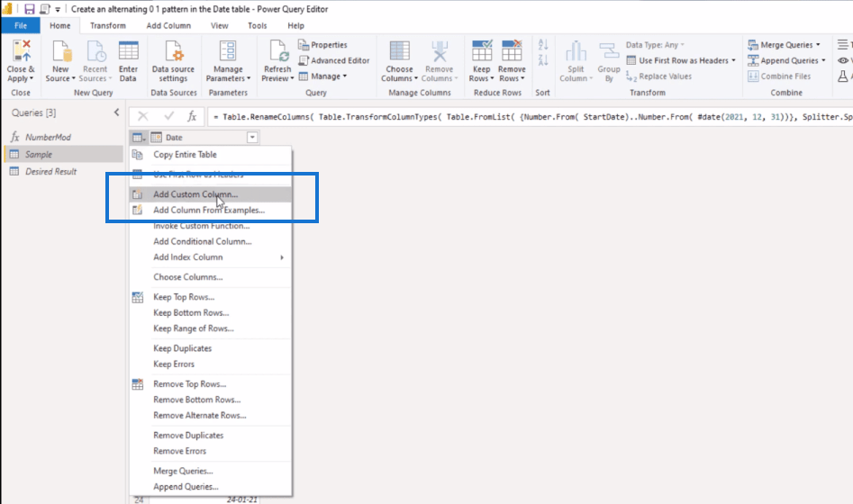853x504 pixels.
Task: Open the New Source icon
Action: tap(61, 51)
